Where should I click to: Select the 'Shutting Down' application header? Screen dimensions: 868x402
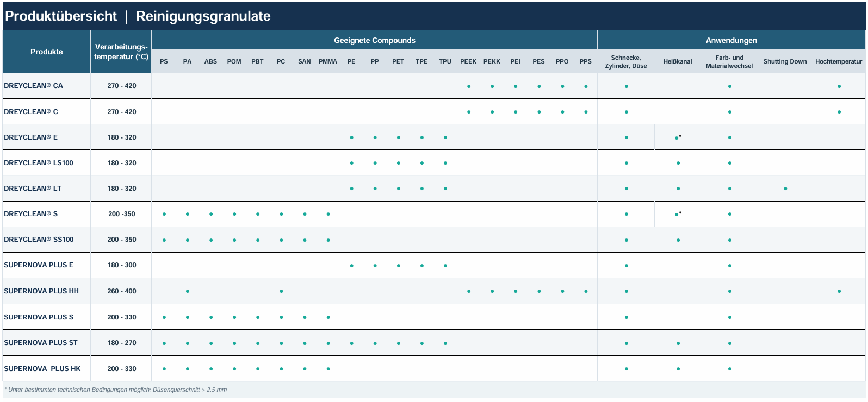click(785, 61)
